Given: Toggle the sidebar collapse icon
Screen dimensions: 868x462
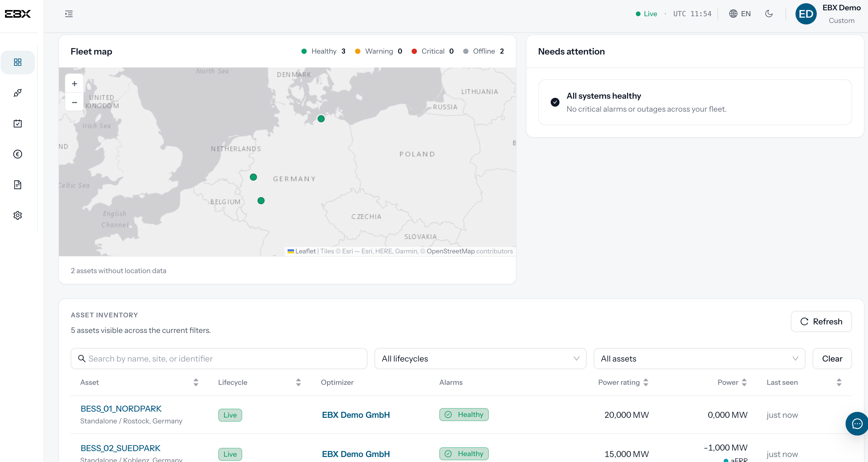Looking at the screenshot, I should click(x=69, y=14).
